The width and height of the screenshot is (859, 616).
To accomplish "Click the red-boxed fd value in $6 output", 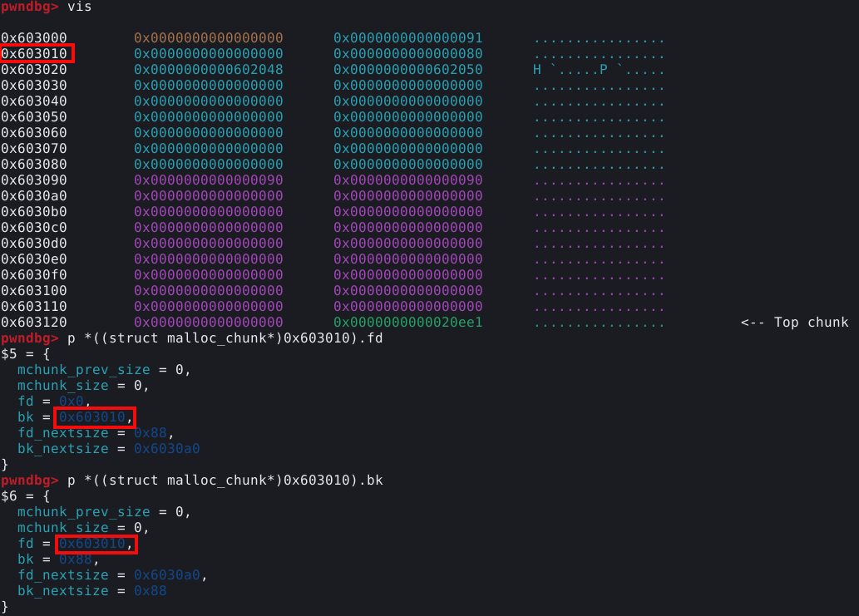I will 91,544.
